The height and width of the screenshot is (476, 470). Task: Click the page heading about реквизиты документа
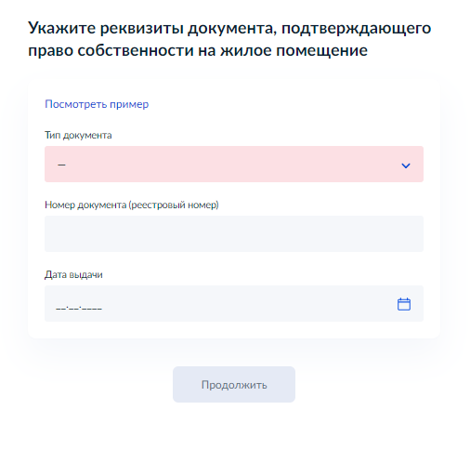click(x=229, y=39)
